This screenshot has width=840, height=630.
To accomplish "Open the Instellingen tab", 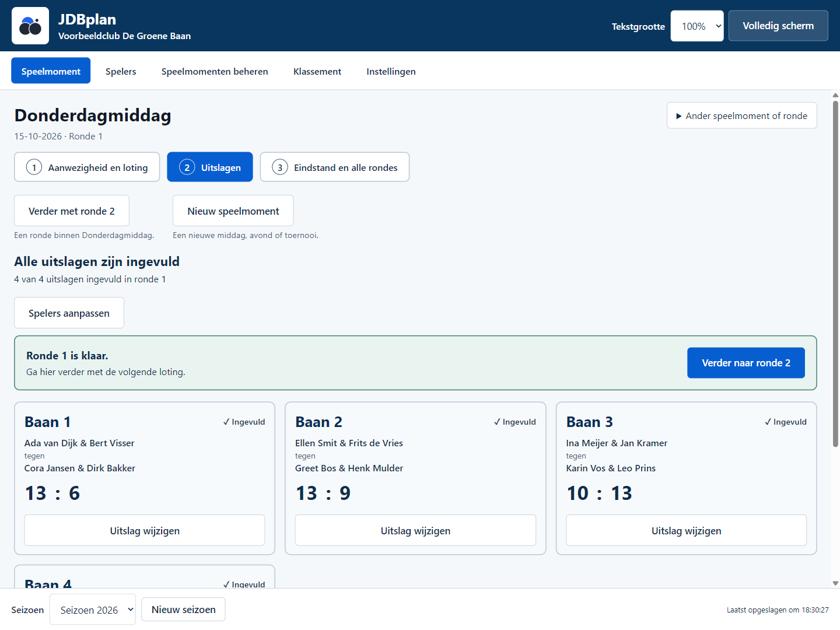I will pos(391,71).
